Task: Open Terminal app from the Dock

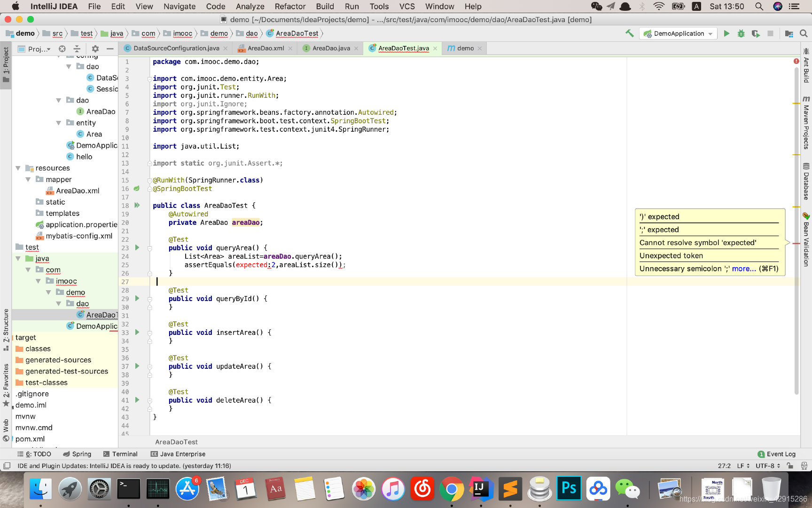Action: (x=128, y=489)
